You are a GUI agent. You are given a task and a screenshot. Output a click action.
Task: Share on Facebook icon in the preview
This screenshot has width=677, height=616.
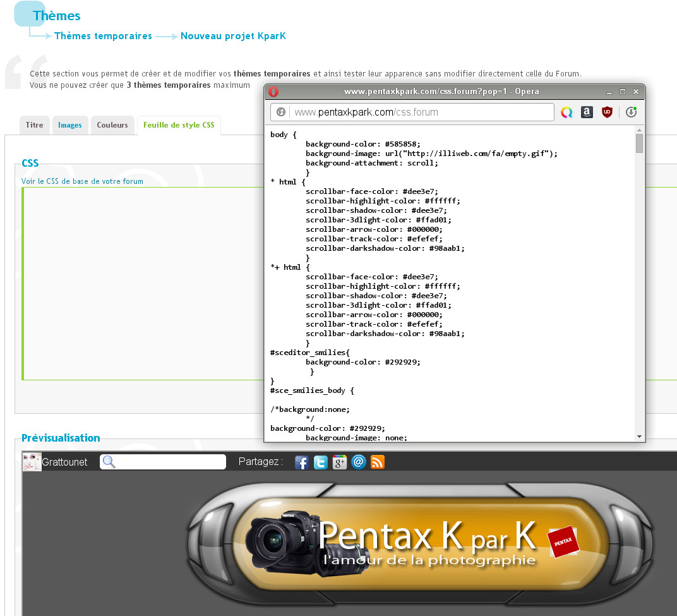click(301, 462)
